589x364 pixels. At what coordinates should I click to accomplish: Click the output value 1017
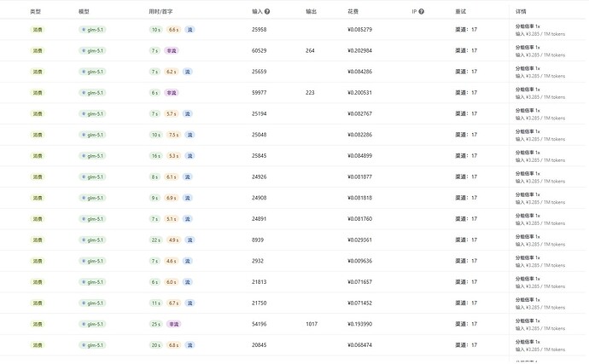click(x=312, y=324)
